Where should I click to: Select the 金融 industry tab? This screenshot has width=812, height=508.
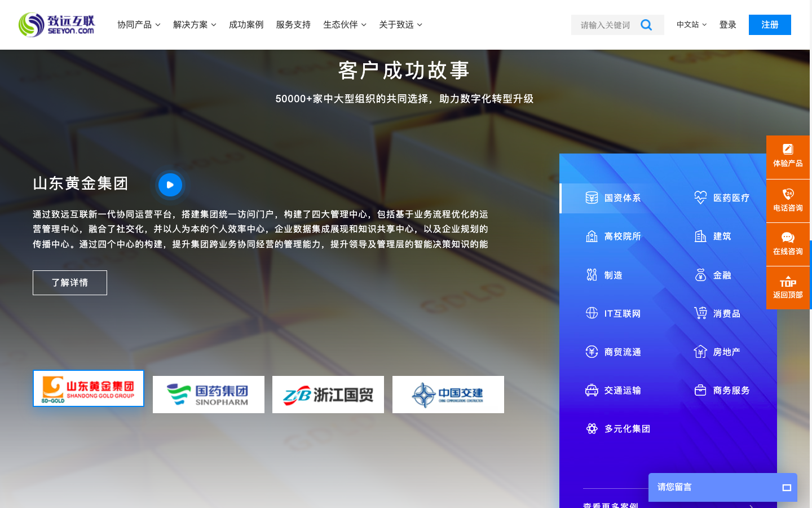[713, 275]
